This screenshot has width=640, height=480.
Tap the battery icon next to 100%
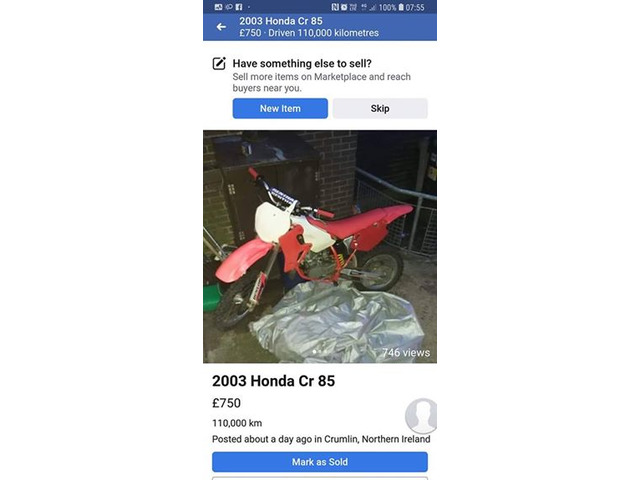click(401, 7)
